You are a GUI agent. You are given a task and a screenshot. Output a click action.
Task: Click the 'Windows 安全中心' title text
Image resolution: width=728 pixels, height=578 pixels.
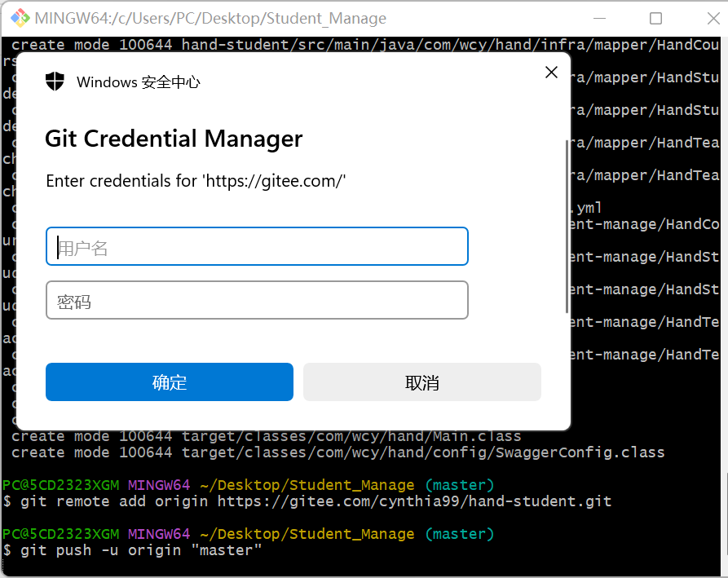pos(139,82)
